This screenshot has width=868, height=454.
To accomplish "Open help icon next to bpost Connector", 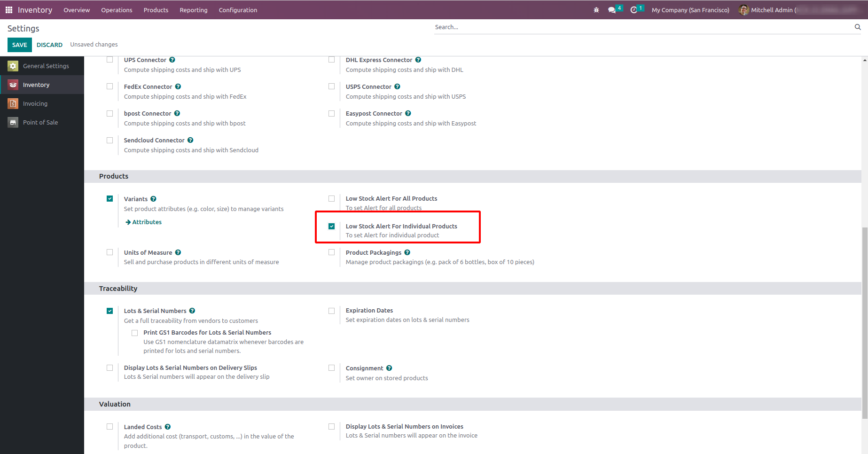I will coord(177,114).
